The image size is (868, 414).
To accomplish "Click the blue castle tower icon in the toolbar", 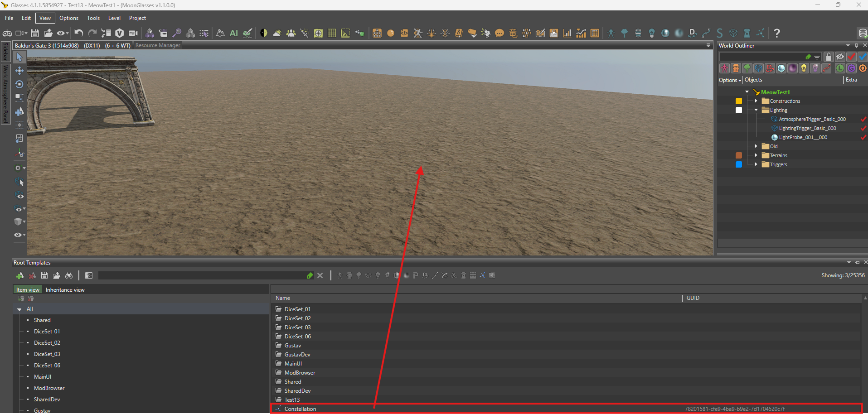I will coord(747,33).
